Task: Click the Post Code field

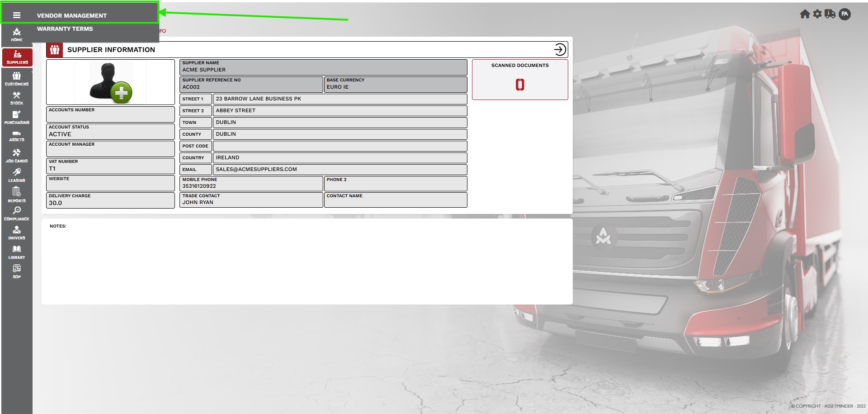Action: coord(340,146)
